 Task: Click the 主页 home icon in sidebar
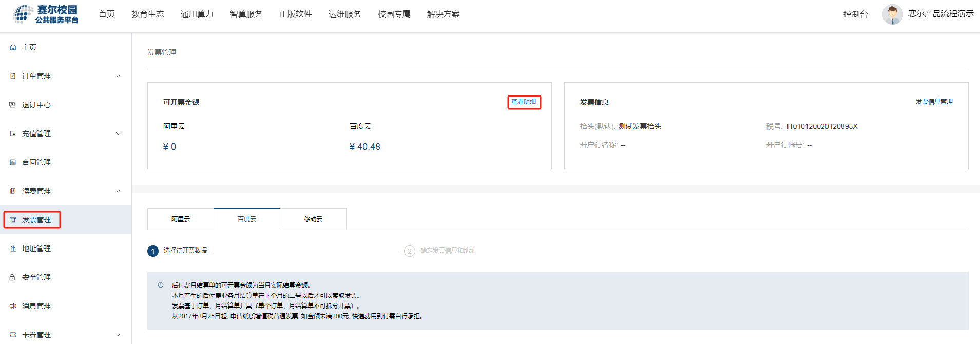tap(13, 47)
